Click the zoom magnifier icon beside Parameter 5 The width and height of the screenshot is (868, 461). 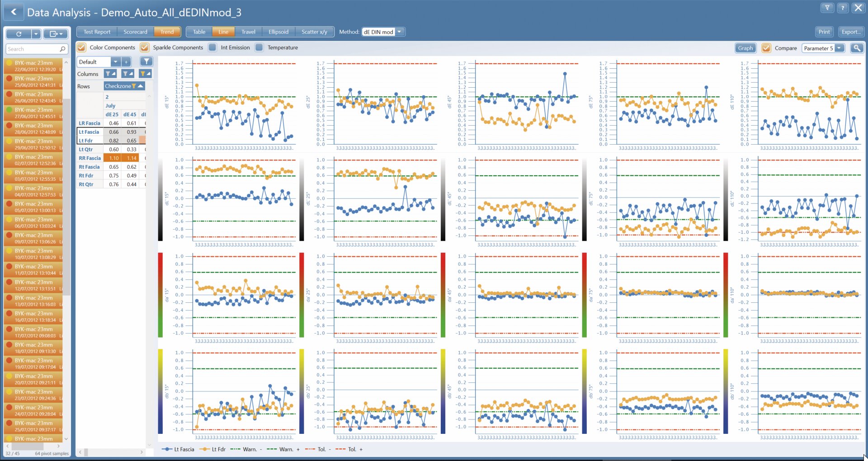tap(857, 48)
